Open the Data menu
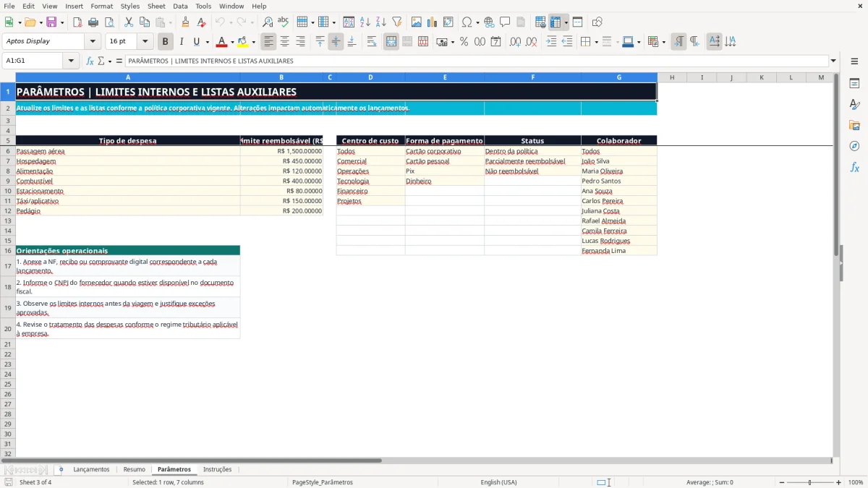Image resolution: width=868 pixels, height=488 pixels. coord(180,6)
